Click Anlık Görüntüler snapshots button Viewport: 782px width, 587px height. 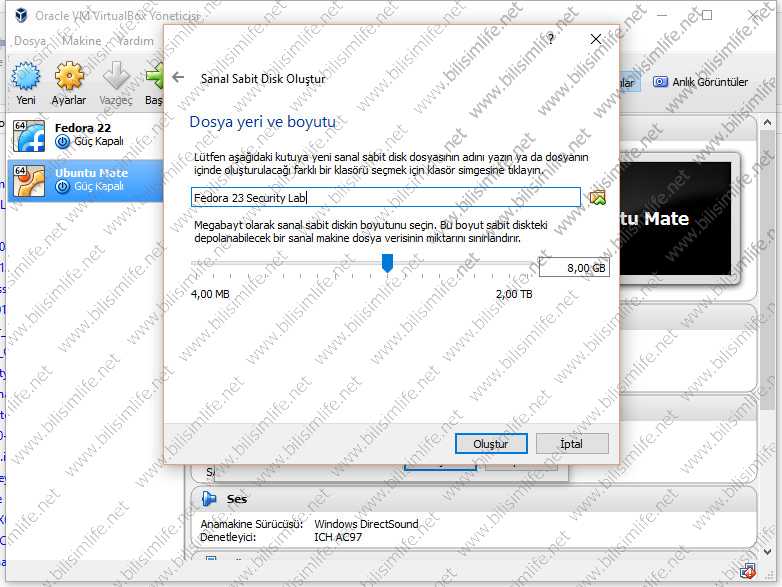(701, 82)
